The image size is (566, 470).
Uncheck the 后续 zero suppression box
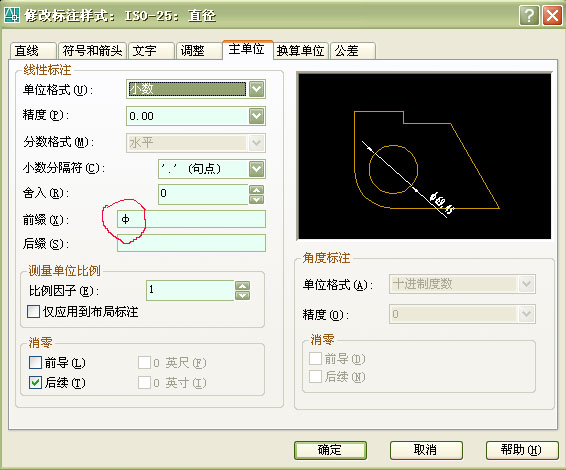[35, 383]
